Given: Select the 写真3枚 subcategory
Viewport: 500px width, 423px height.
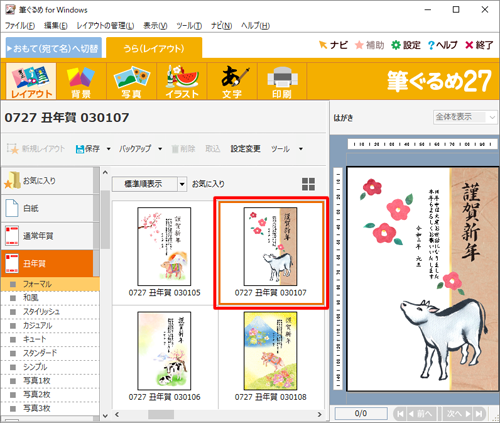Looking at the screenshot, I should [x=50, y=409].
